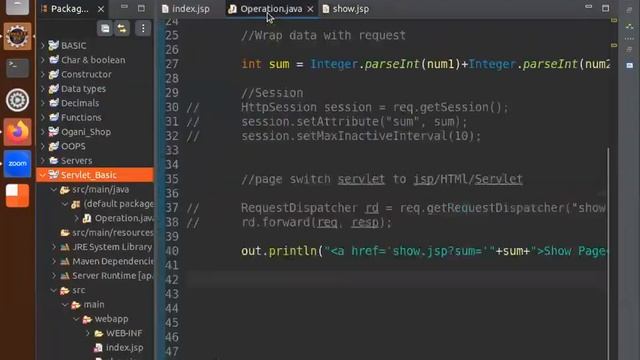
Task: Open Eclipse from the Ubuntu dock
Action: coord(17,36)
